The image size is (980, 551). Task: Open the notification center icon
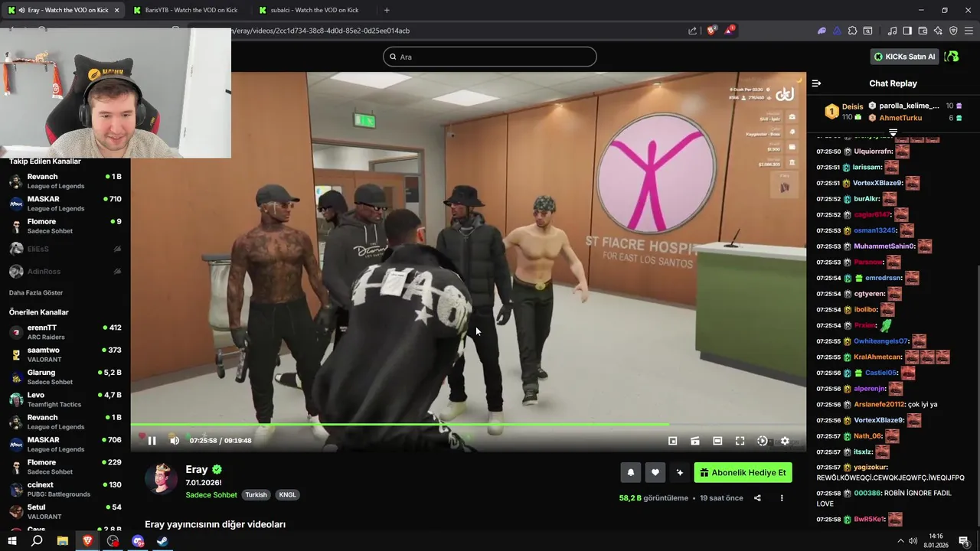(x=964, y=541)
